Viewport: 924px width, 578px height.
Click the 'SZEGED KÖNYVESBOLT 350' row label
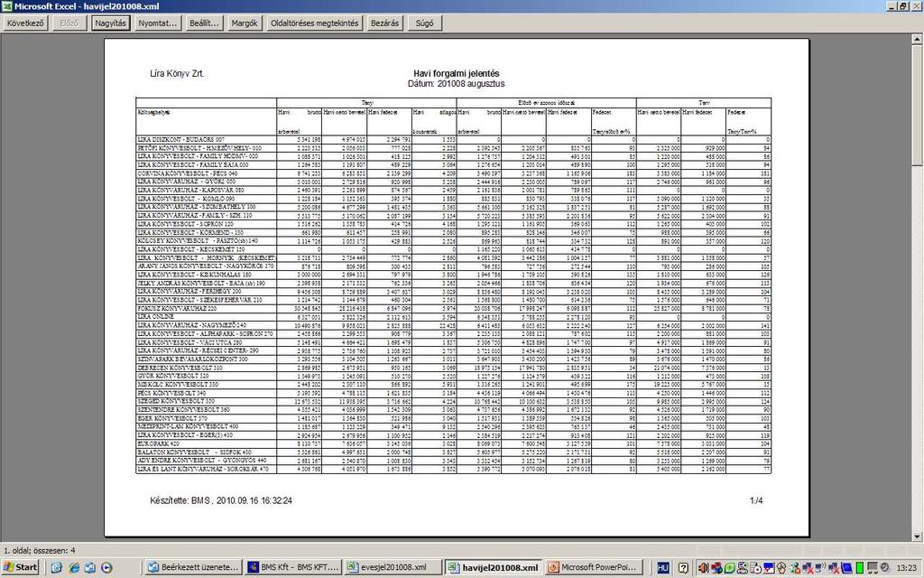tap(178, 401)
